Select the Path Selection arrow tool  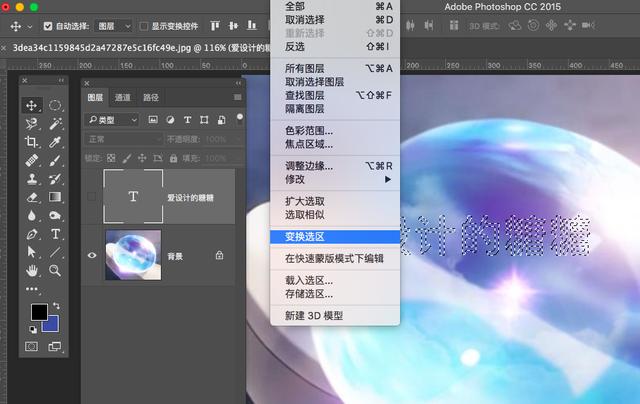[31, 252]
